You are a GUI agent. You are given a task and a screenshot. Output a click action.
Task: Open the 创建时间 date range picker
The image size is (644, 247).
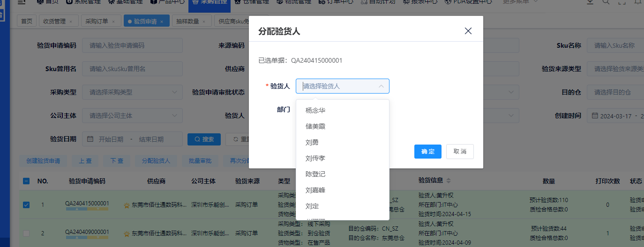click(x=615, y=116)
